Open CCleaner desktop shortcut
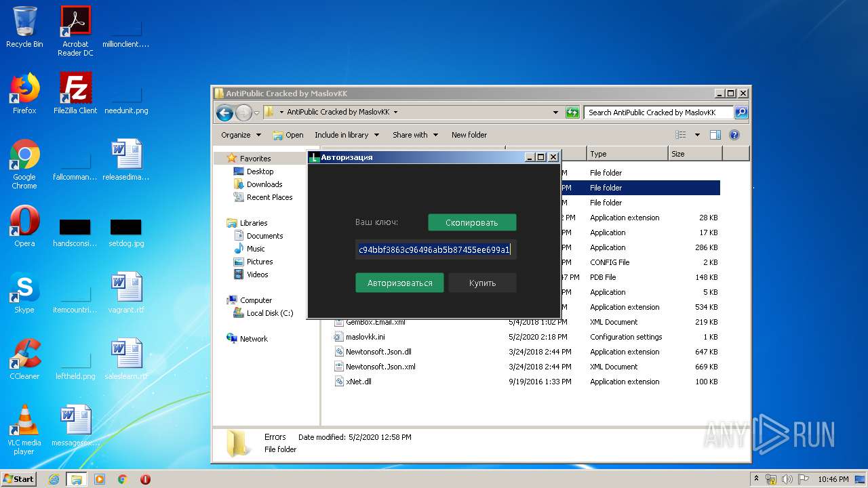The width and height of the screenshot is (868, 488). [24, 359]
